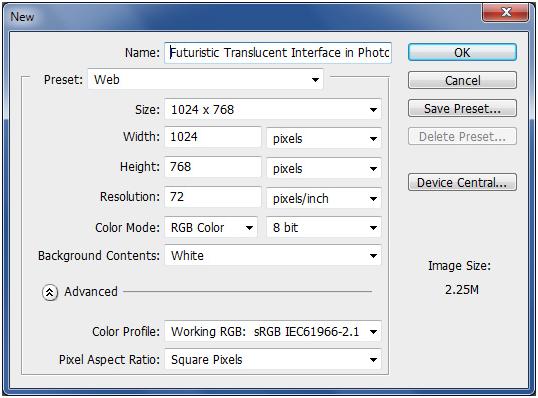Click the Cancel button
538x398 pixels.
tap(462, 80)
